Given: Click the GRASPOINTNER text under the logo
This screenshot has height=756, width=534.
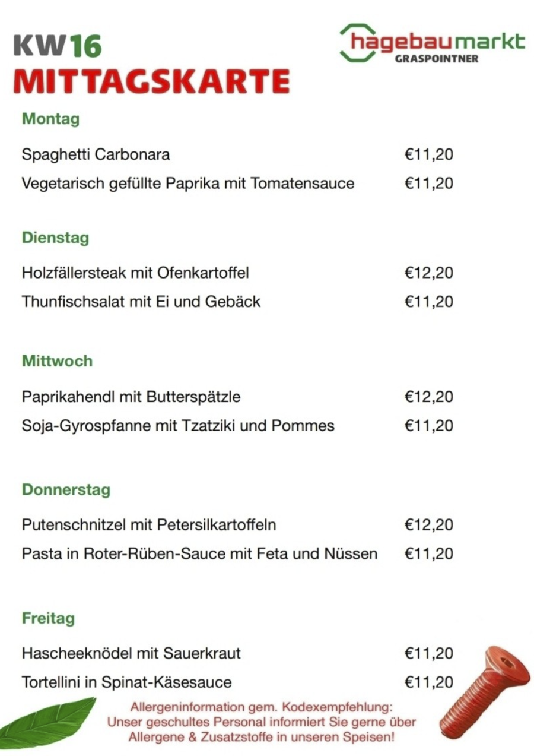Looking at the screenshot, I should 436,59.
